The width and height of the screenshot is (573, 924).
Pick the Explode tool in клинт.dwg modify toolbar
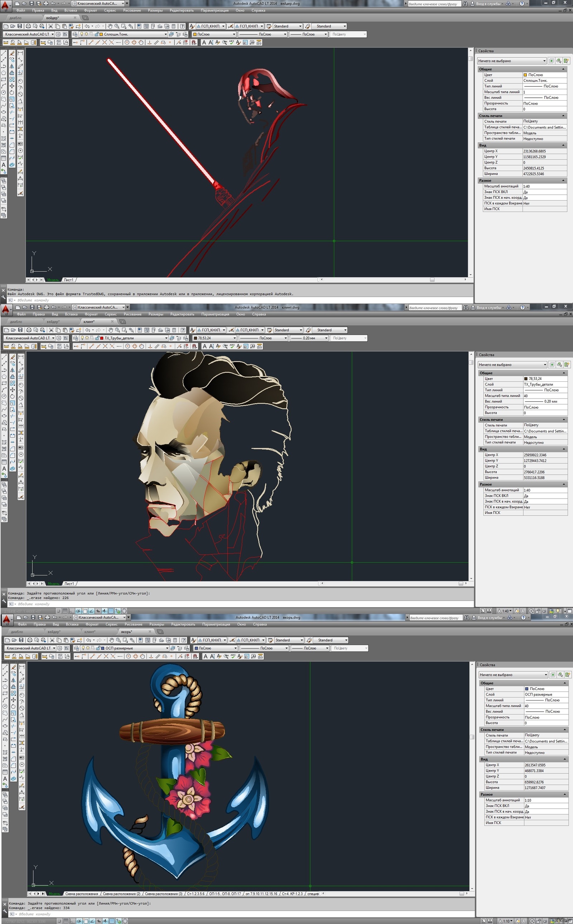[x=13, y=468]
